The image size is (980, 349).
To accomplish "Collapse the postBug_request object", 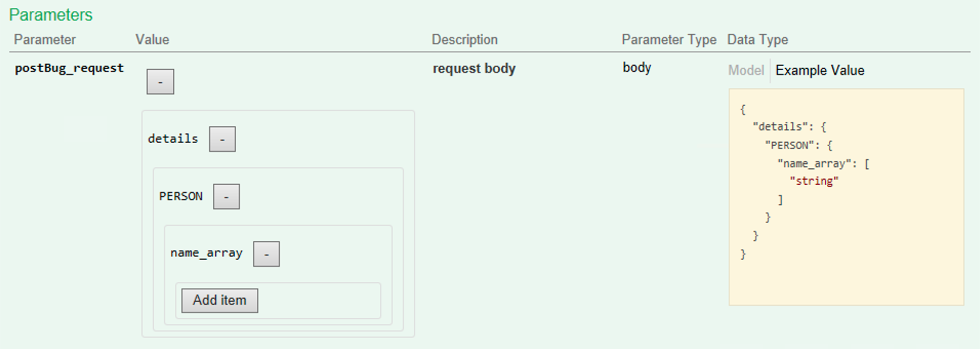I will (x=159, y=81).
